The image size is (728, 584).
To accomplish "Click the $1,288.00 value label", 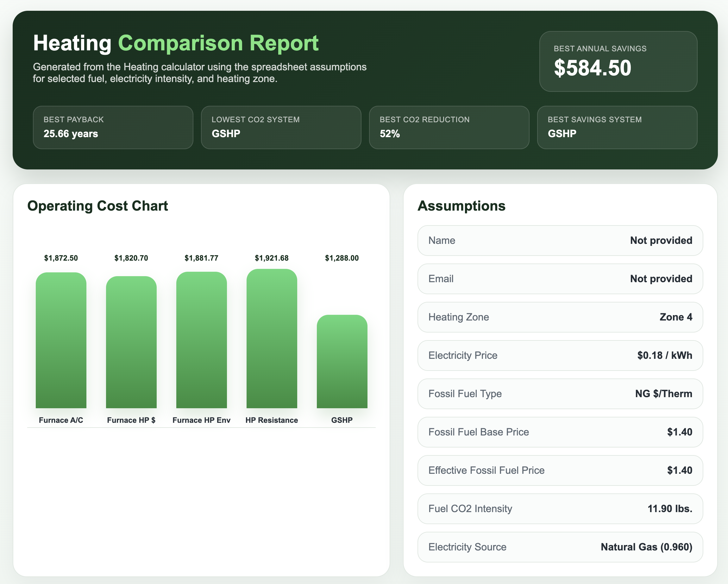I will pos(342,258).
